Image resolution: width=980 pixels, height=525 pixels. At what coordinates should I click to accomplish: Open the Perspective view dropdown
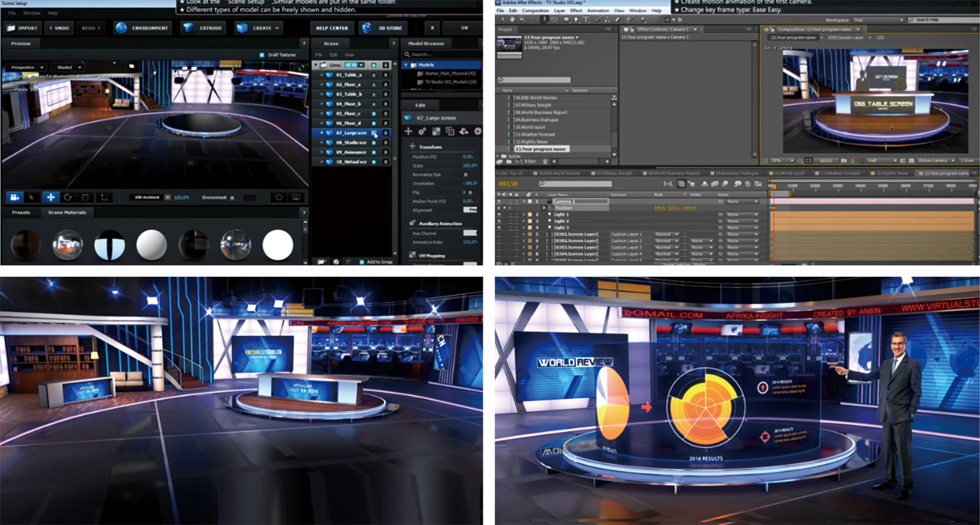(x=28, y=68)
